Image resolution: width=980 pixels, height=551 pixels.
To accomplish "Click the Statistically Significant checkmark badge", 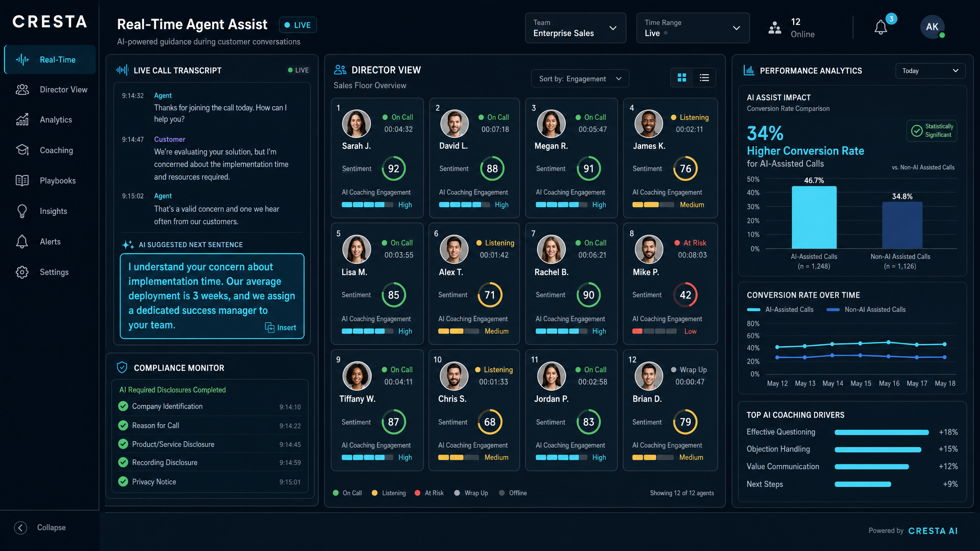I will click(931, 130).
